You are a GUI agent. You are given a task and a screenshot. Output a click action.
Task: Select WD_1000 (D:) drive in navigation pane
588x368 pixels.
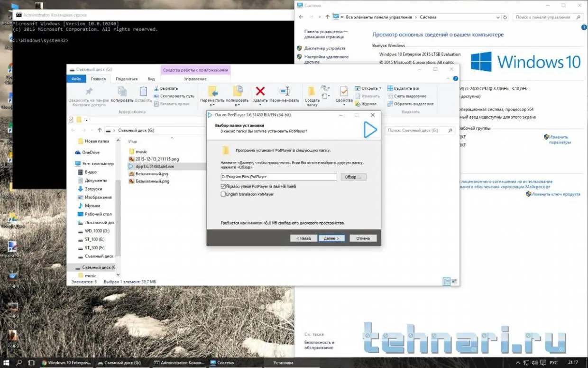coord(93,231)
